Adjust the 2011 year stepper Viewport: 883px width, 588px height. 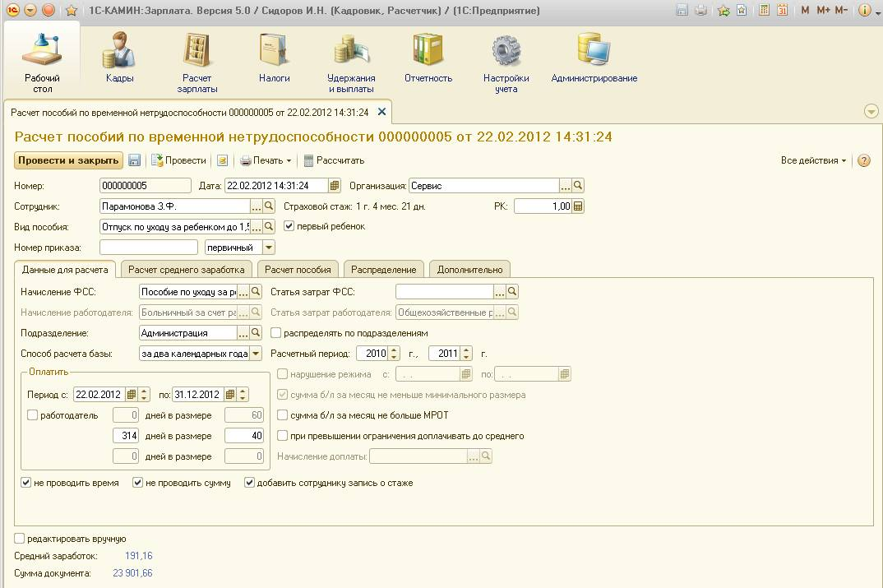pyautogui.click(x=466, y=353)
